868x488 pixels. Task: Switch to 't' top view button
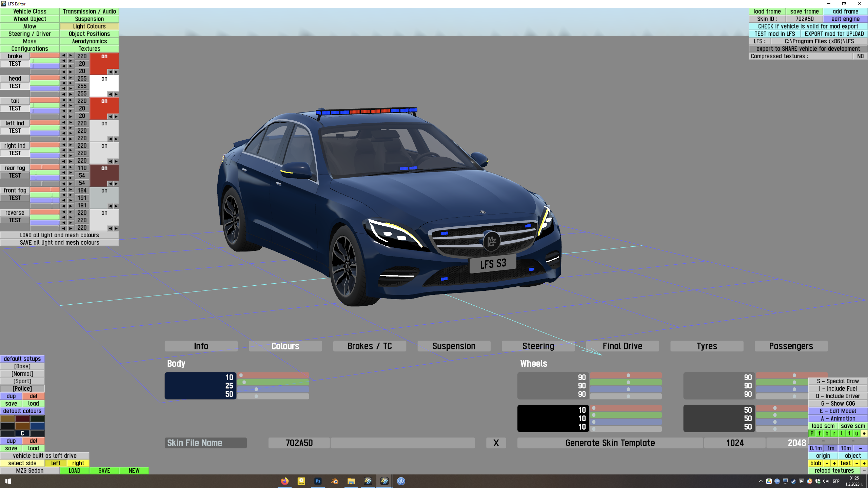[849, 433]
